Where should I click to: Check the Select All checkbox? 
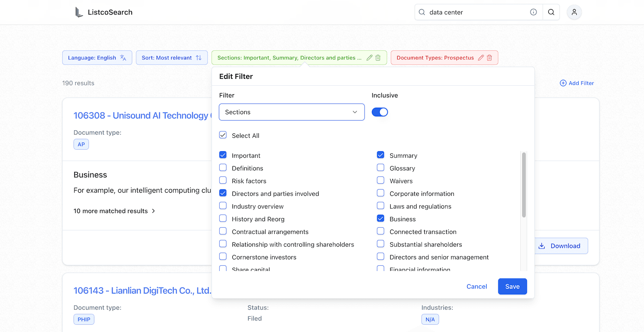pos(223,135)
